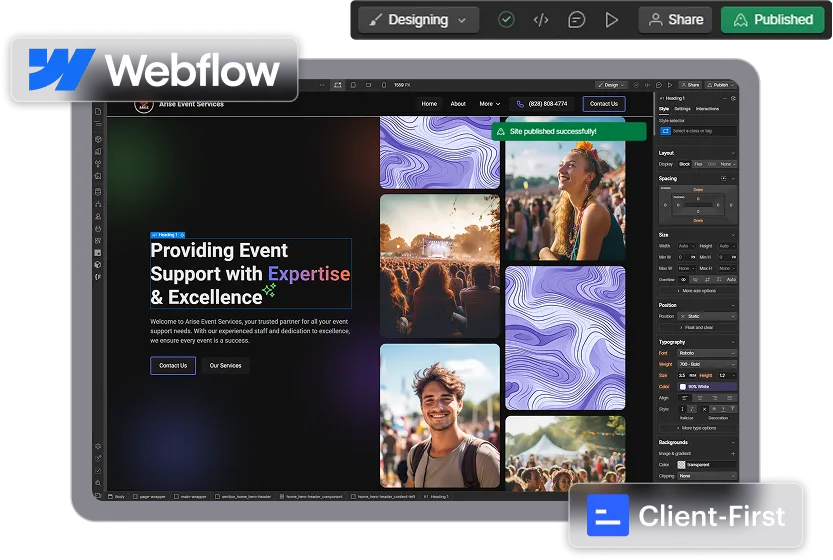
Task: Click the Home nav link on the canvas
Action: pyautogui.click(x=429, y=104)
